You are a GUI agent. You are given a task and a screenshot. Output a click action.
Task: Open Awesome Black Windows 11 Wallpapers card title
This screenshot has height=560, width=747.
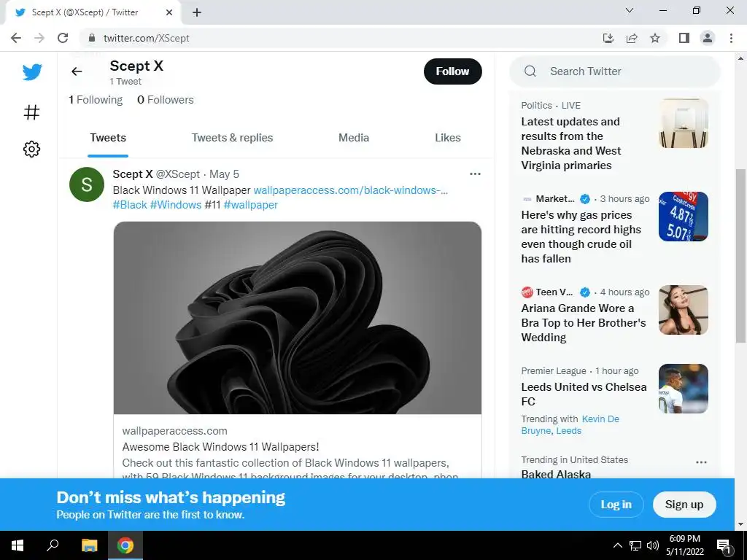(220, 447)
